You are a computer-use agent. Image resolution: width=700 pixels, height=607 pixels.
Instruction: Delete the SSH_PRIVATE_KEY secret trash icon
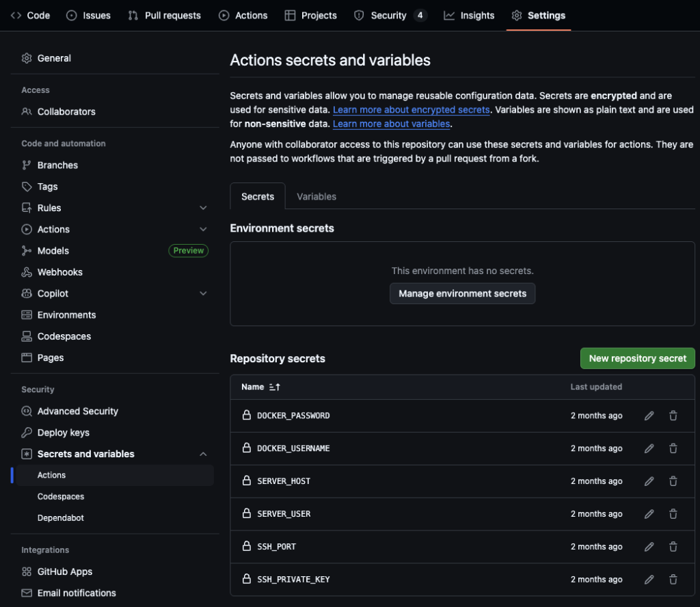(x=673, y=580)
